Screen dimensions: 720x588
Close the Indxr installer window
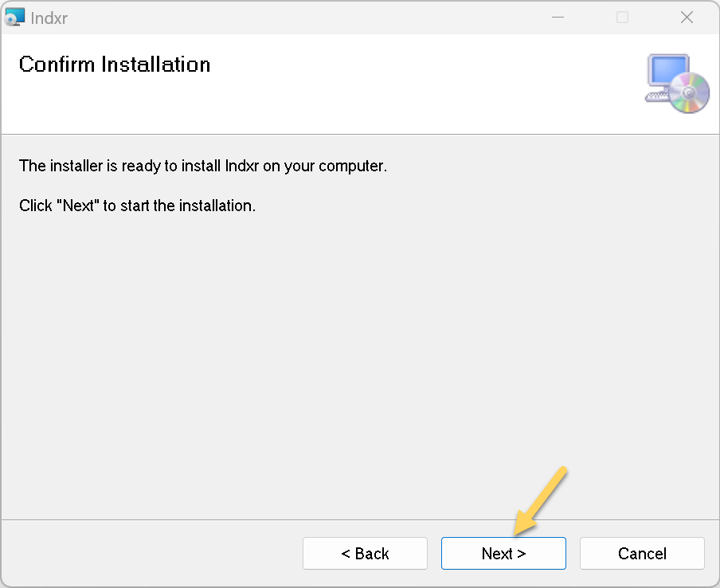pyautogui.click(x=687, y=18)
